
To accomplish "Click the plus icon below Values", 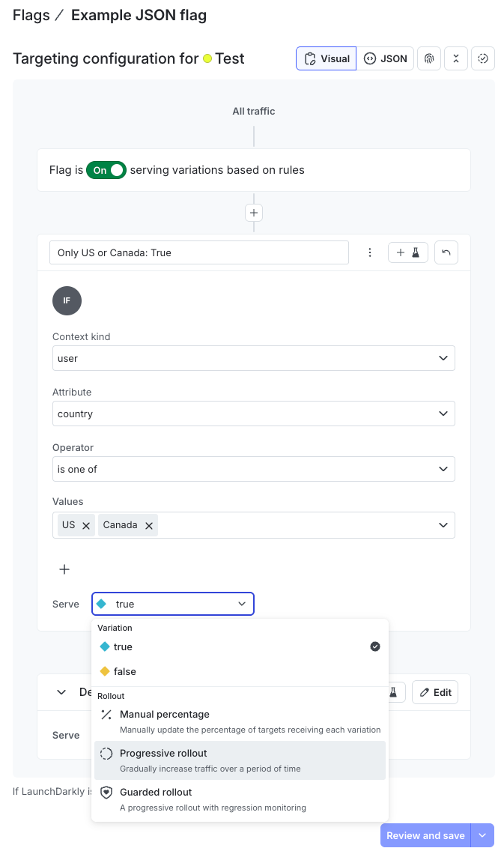I will pyautogui.click(x=64, y=569).
